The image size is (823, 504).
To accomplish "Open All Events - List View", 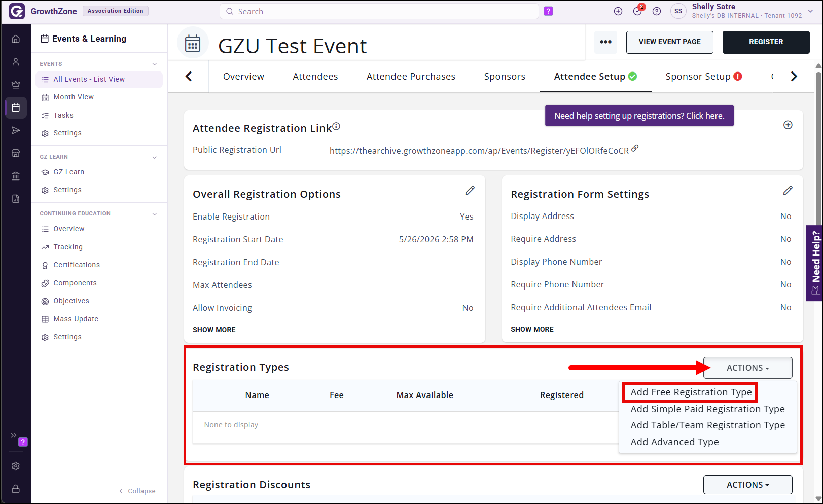I will pos(99,79).
